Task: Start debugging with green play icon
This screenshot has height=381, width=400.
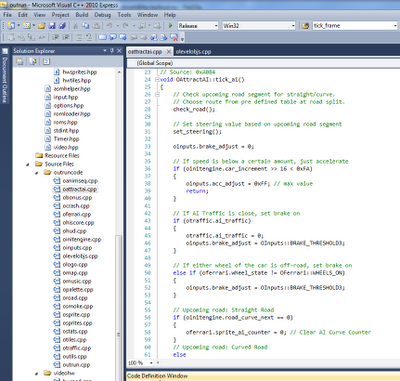Action: [171, 26]
